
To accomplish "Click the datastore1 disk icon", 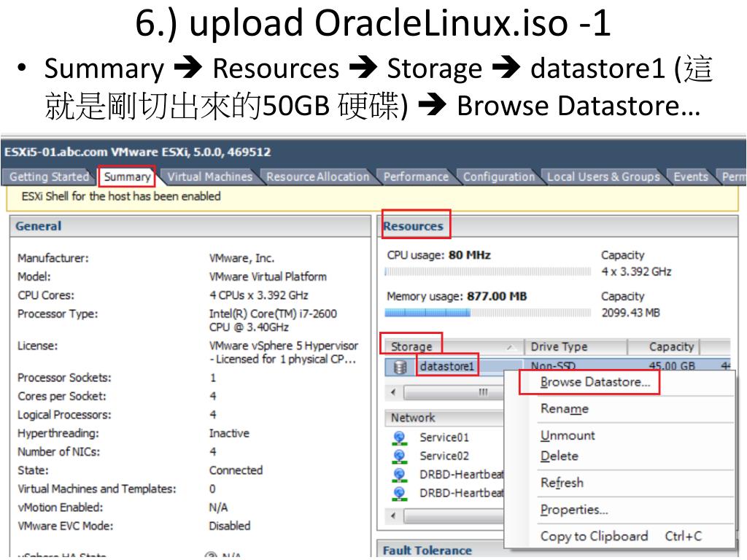I will (400, 367).
